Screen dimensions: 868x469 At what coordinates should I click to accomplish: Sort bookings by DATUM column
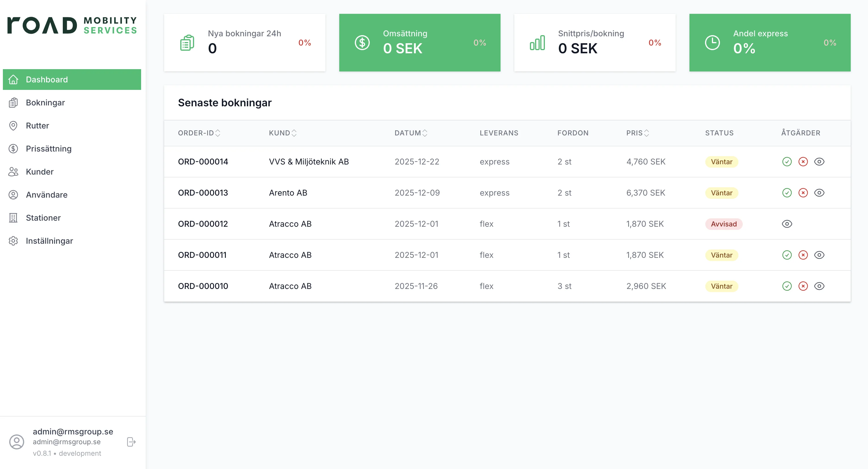(x=424, y=133)
